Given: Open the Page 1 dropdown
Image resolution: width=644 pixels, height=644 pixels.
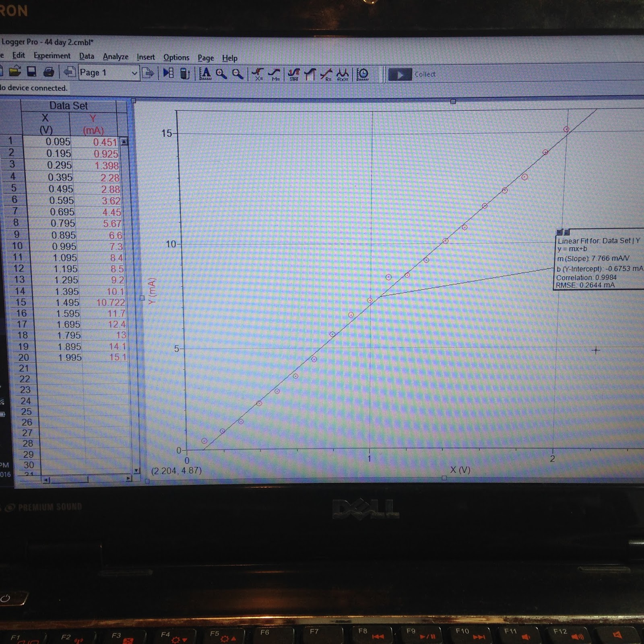Looking at the screenshot, I should (x=109, y=73).
